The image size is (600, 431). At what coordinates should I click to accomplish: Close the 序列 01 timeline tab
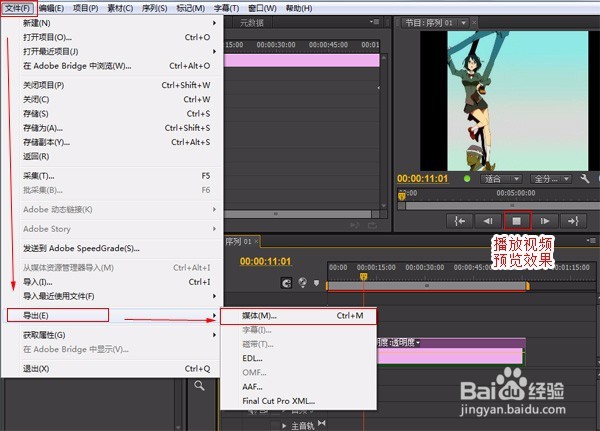click(x=256, y=242)
